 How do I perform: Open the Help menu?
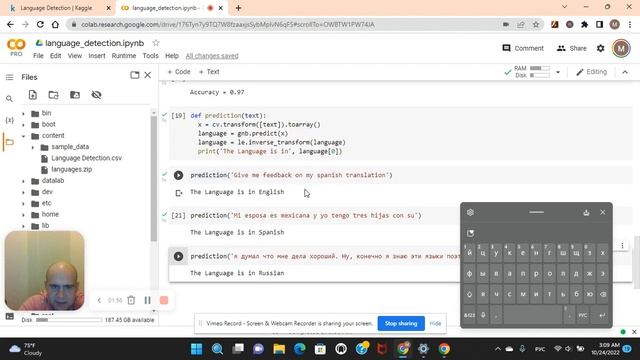click(172, 56)
